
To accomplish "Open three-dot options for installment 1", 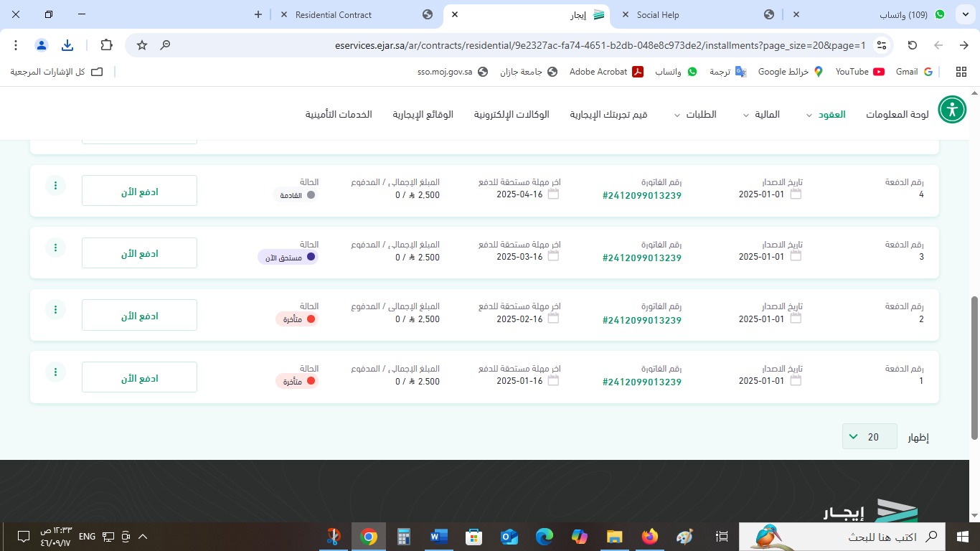I will tap(55, 372).
